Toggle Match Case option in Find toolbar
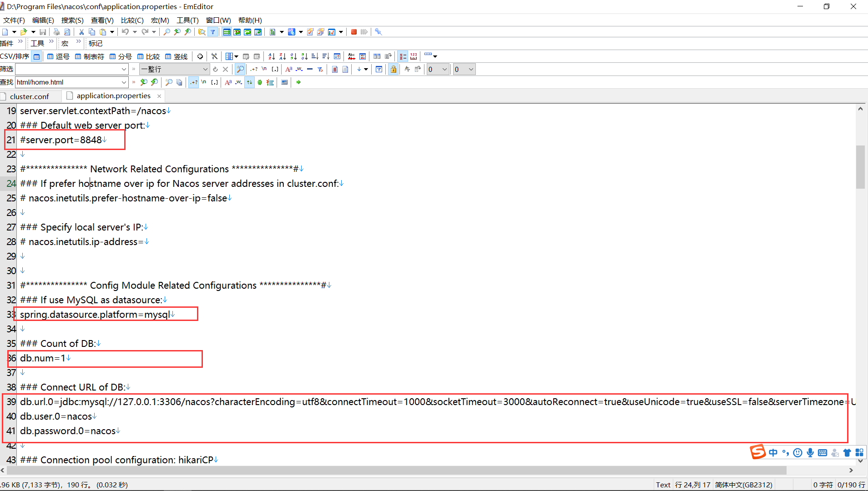 (228, 82)
